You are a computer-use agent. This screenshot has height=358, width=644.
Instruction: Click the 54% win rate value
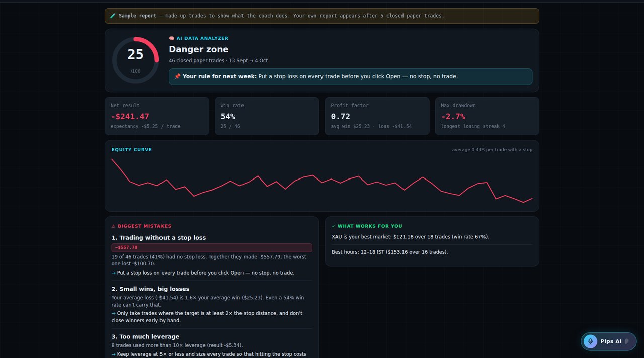tap(228, 116)
